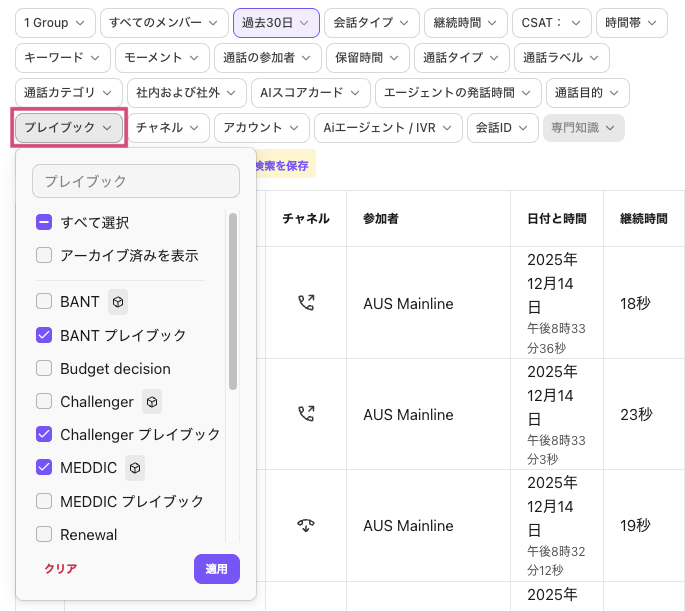Click the cube icon next to MEDDIC

(135, 467)
